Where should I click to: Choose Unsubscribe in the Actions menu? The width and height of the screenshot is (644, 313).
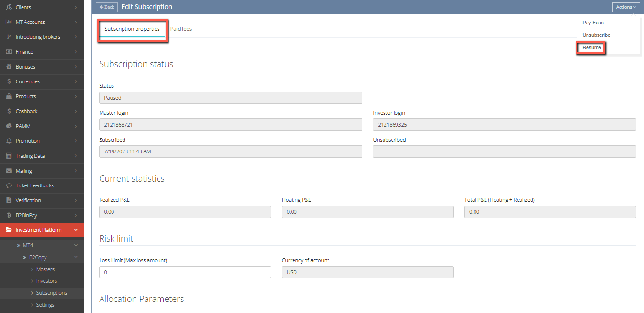596,35
